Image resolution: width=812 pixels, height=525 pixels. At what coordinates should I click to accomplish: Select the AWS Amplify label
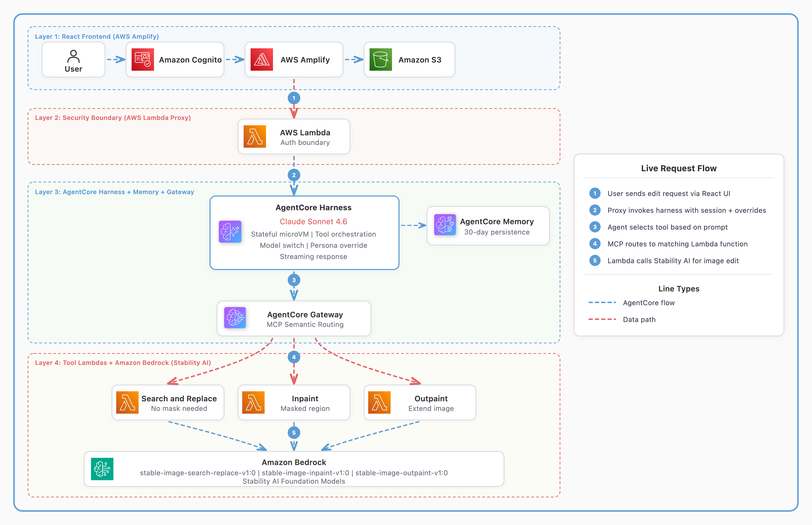pos(305,60)
